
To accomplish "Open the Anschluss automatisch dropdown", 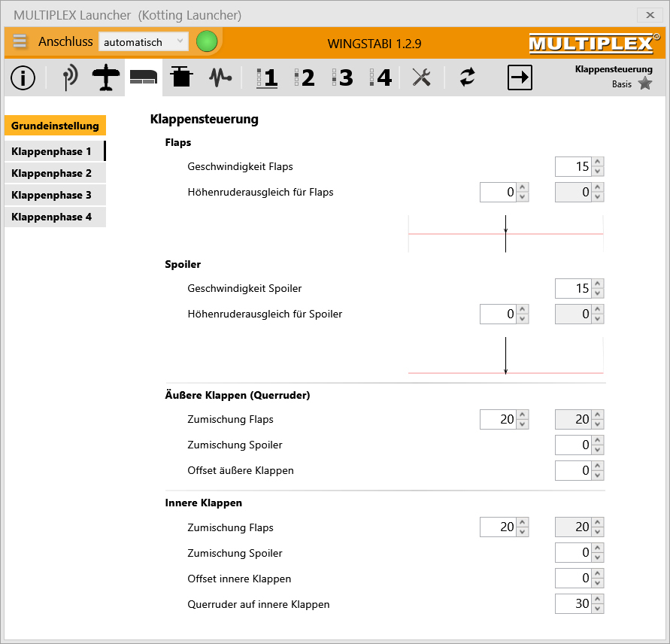I will [144, 42].
